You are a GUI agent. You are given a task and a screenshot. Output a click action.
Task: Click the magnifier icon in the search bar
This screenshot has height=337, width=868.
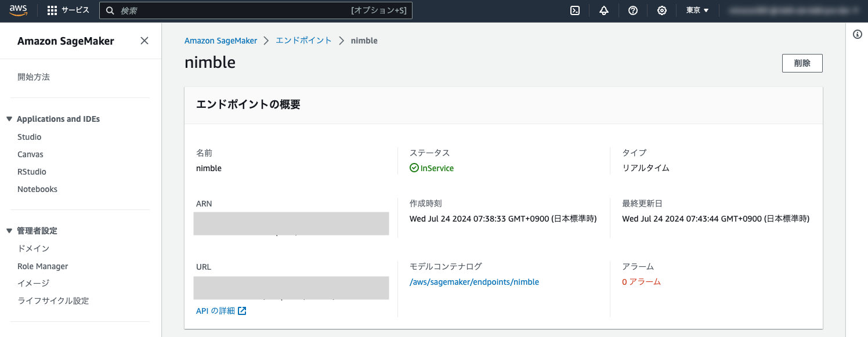click(x=110, y=10)
